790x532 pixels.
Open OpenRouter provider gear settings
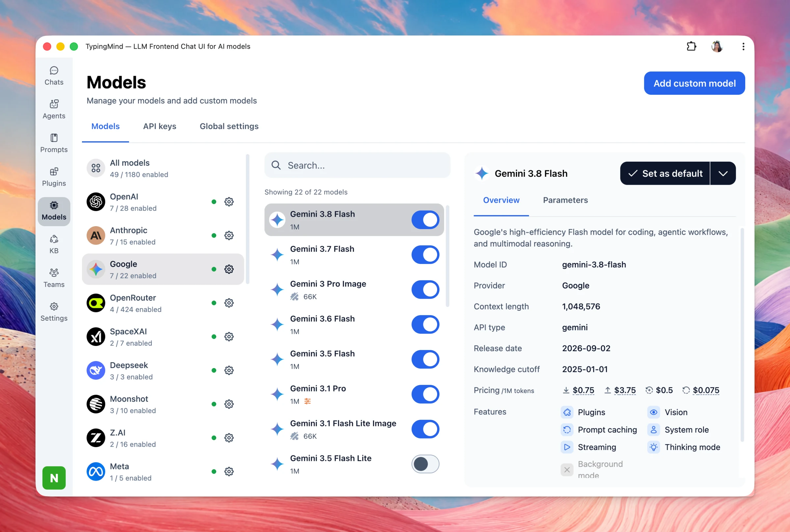[x=229, y=303]
